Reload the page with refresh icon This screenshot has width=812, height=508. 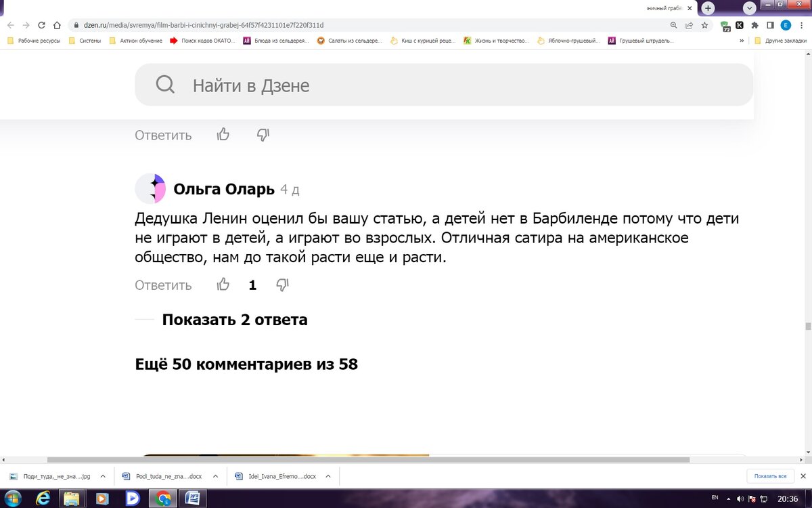click(41, 24)
